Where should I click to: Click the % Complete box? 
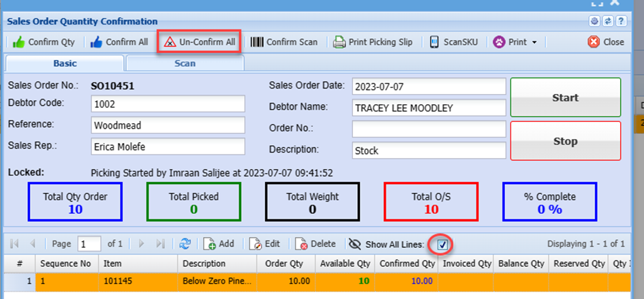(550, 202)
